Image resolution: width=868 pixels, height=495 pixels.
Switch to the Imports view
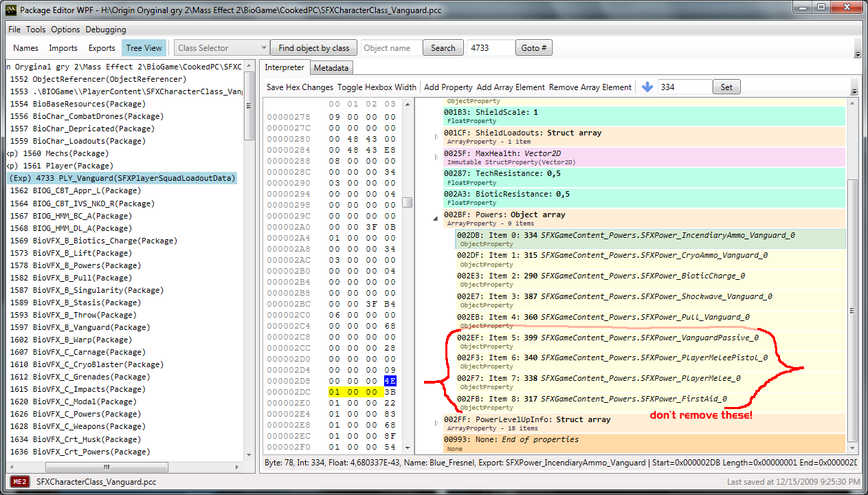[x=63, y=48]
